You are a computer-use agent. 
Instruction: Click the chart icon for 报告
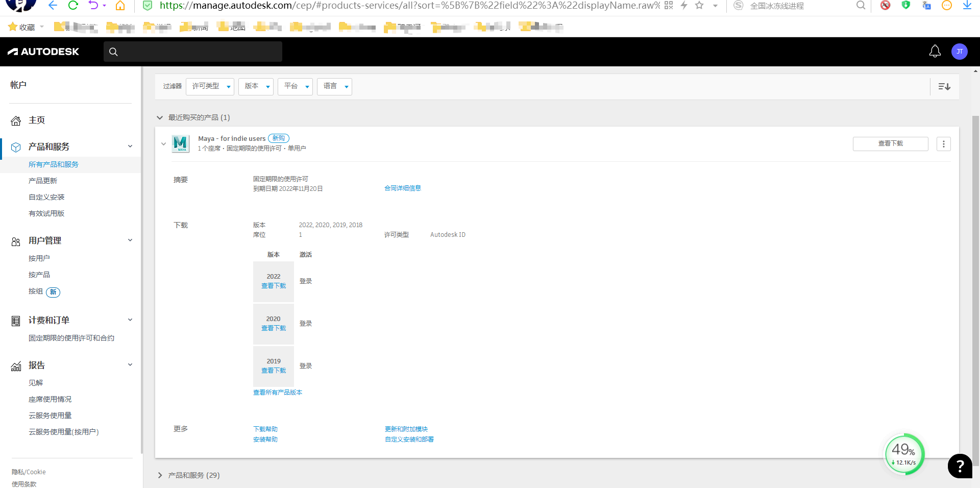[x=16, y=366]
